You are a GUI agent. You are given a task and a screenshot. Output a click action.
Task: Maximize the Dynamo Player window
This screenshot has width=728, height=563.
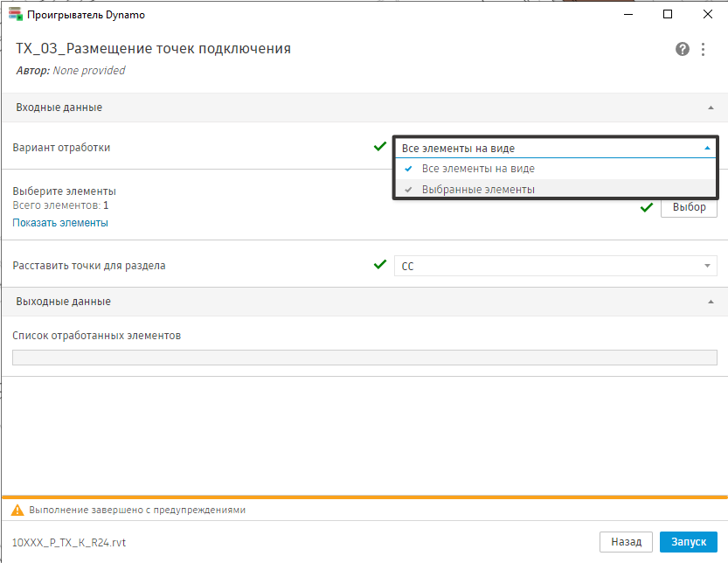tap(668, 14)
